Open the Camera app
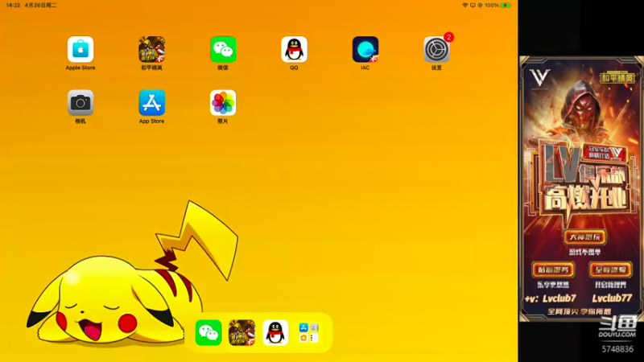Image resolution: width=644 pixels, height=362 pixels. coord(80,103)
